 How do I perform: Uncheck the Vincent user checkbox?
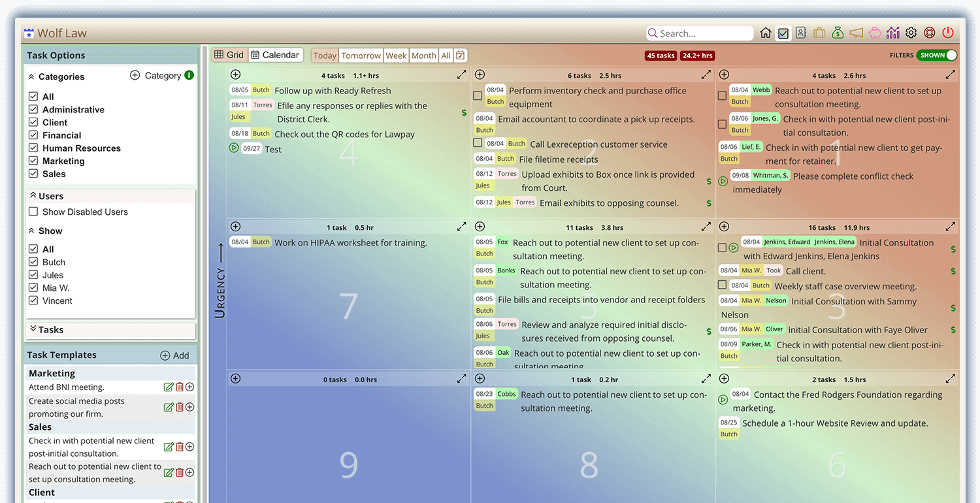click(33, 300)
